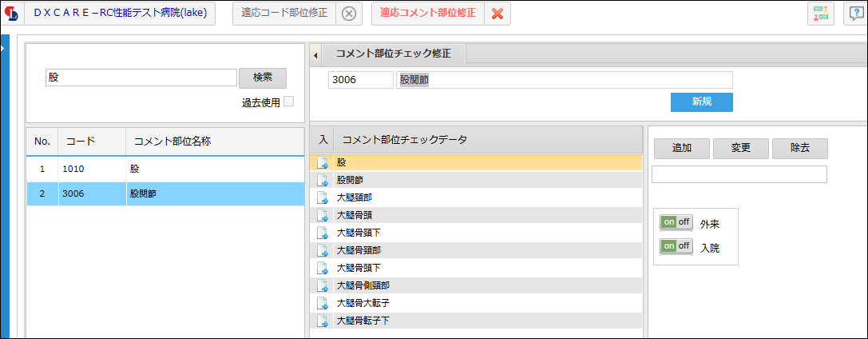This screenshot has width=868, height=339.
Task: Click the insert icon next to 股
Action: click(x=322, y=162)
